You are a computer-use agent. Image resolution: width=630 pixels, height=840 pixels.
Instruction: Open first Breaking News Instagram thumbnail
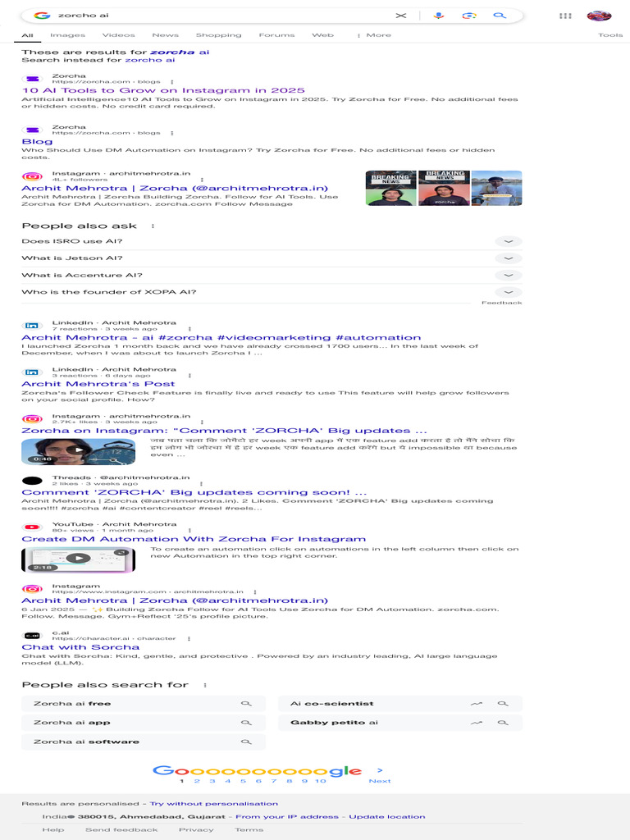point(390,188)
